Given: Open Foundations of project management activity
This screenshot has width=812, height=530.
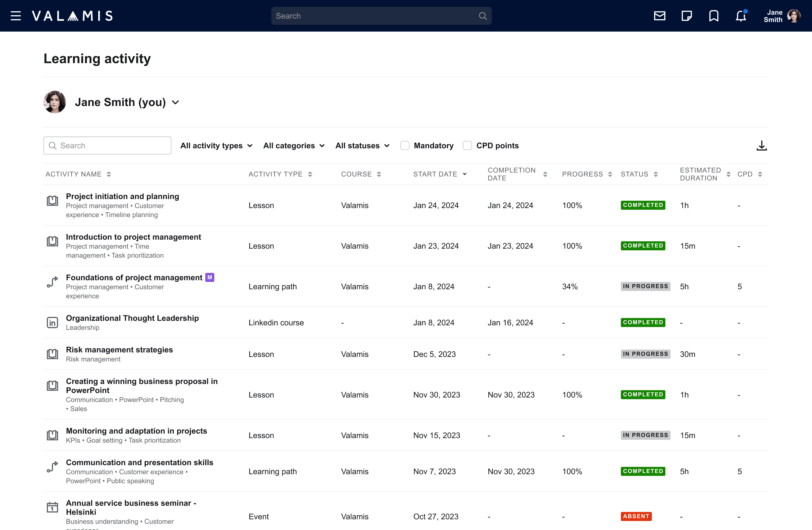Looking at the screenshot, I should pos(134,278).
